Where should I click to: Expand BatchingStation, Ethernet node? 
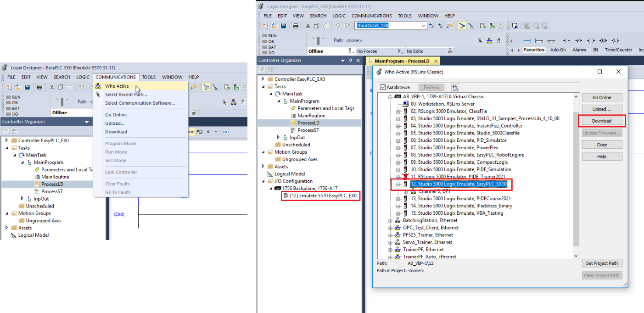pyautogui.click(x=391, y=220)
